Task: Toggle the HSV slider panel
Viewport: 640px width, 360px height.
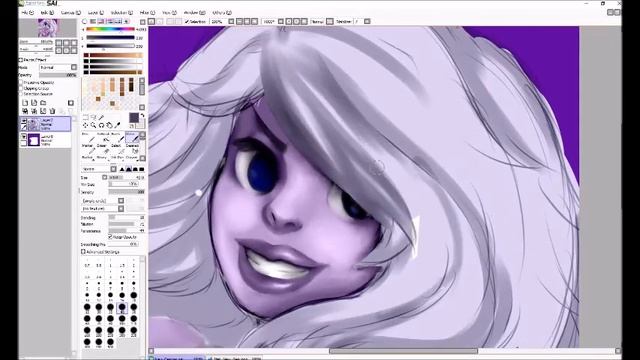Action: coord(101,21)
